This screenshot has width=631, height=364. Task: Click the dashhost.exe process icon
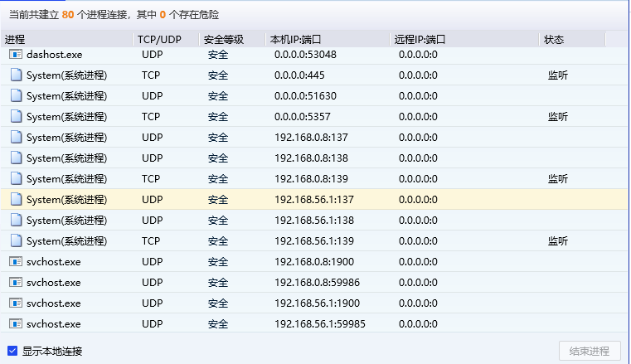[x=16, y=54]
